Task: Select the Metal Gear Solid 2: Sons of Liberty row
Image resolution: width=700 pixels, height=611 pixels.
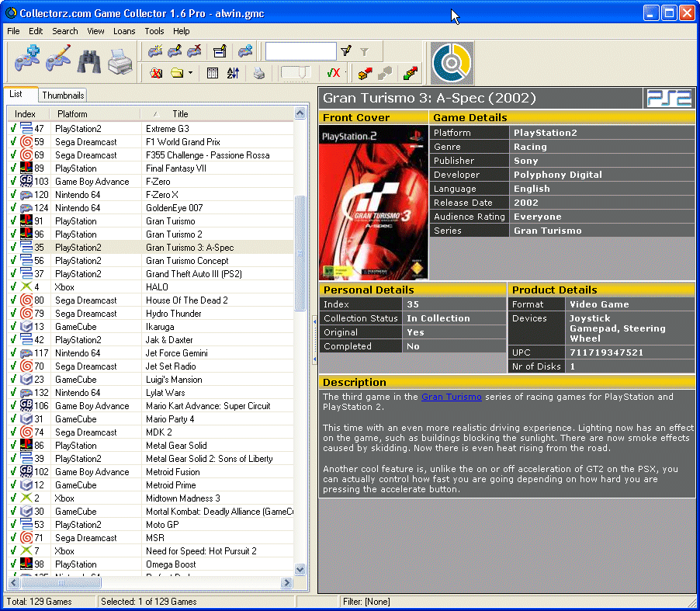Action: [151, 459]
